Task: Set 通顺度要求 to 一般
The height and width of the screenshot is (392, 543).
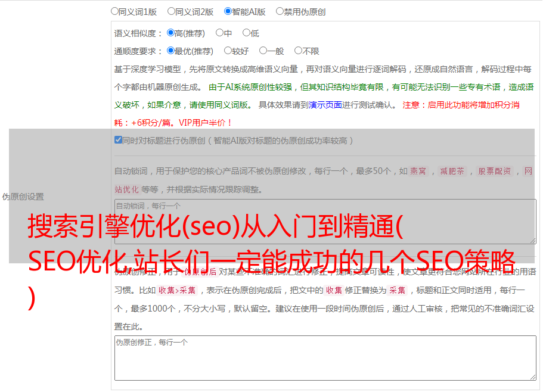Action: point(263,51)
